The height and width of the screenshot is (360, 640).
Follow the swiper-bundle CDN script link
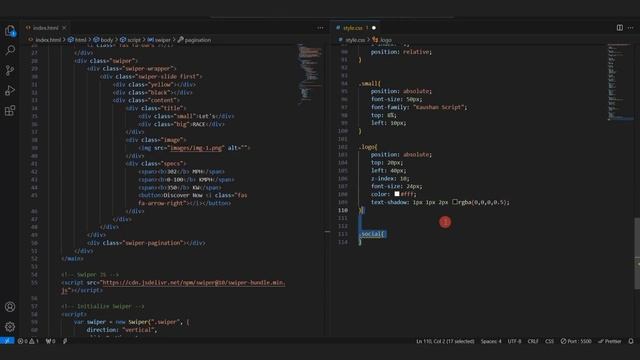tap(194, 282)
